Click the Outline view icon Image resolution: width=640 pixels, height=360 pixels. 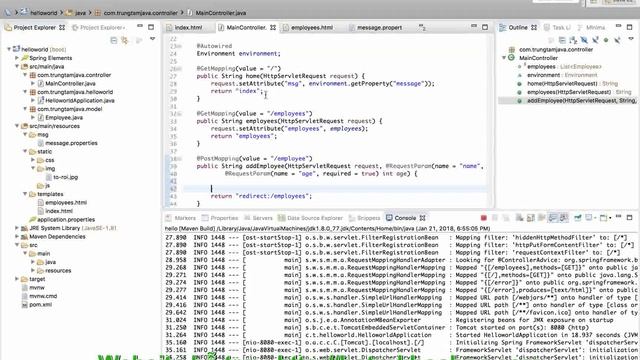point(502,27)
